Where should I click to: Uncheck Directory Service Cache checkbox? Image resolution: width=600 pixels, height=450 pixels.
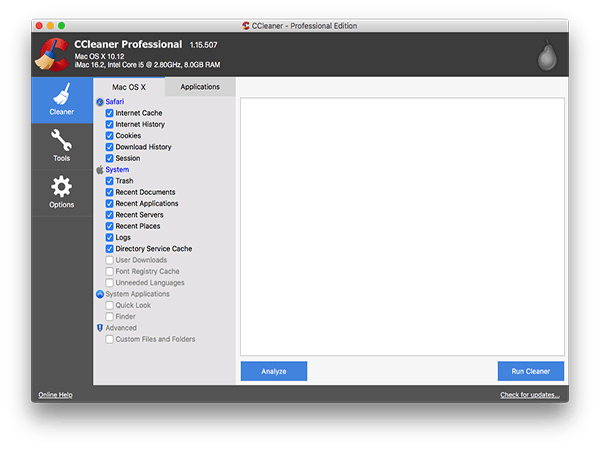tap(109, 249)
